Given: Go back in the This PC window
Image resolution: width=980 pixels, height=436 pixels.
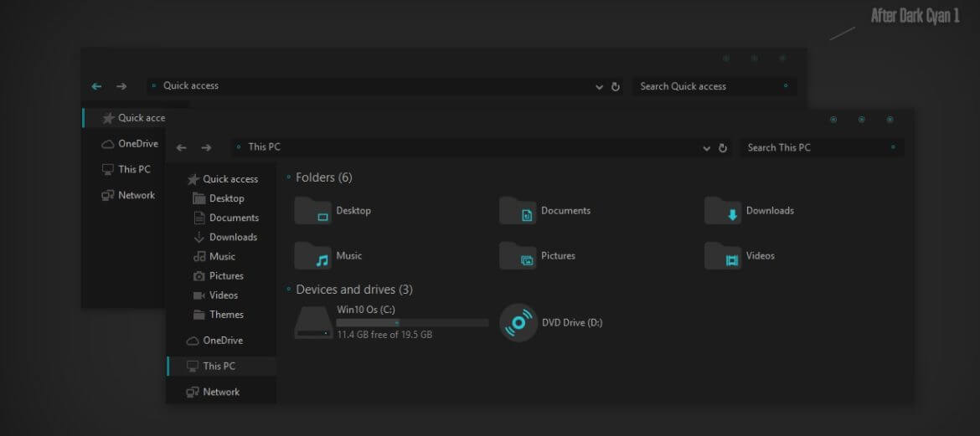Looking at the screenshot, I should (181, 148).
